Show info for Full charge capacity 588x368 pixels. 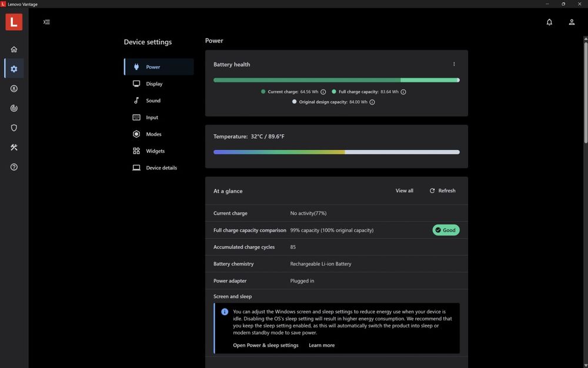pos(403,92)
